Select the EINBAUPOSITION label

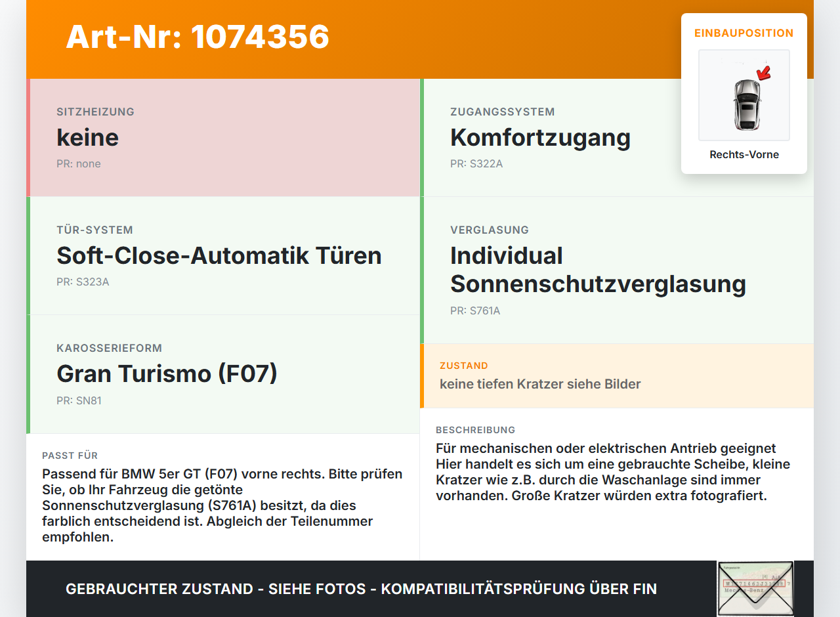click(744, 33)
